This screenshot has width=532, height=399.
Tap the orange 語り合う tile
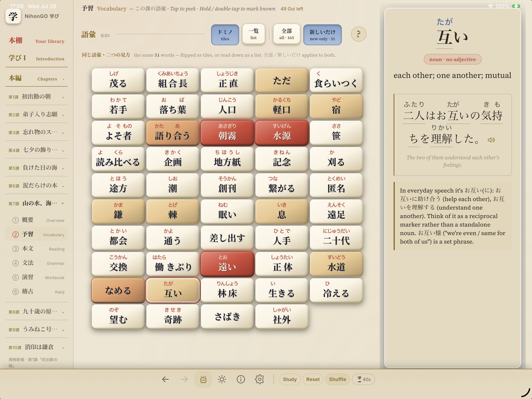173,133
